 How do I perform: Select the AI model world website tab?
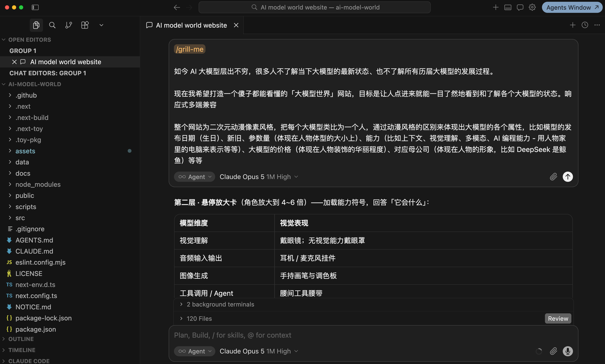191,25
